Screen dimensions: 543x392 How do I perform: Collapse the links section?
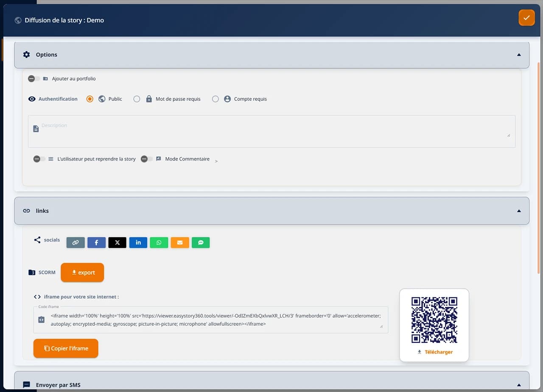pyautogui.click(x=518, y=211)
